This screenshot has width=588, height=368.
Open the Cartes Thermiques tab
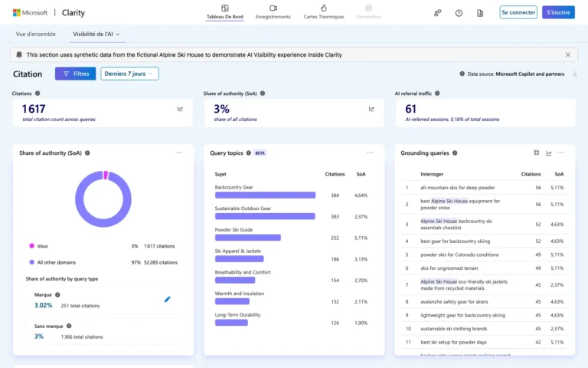(324, 12)
